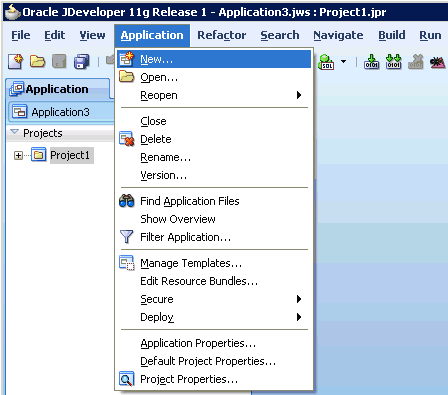Switch to the Application navigator tab
Image resolution: width=448 pixels, height=395 pixels.
click(x=58, y=89)
